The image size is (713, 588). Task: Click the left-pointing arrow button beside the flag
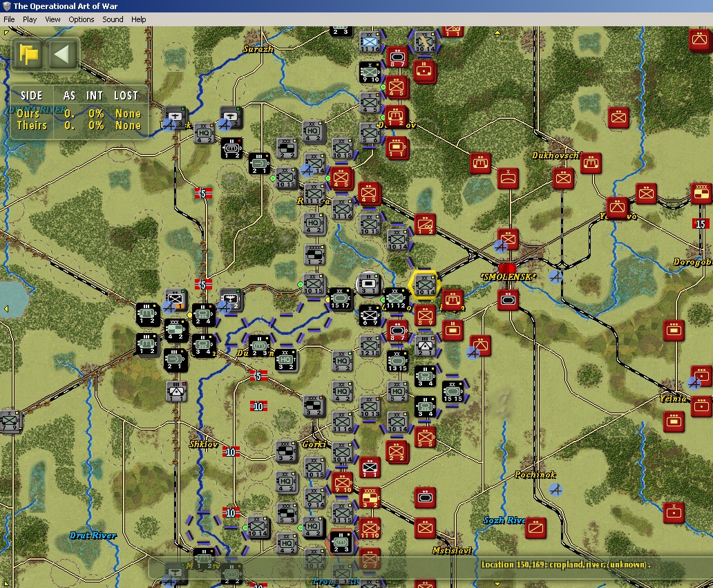point(62,55)
